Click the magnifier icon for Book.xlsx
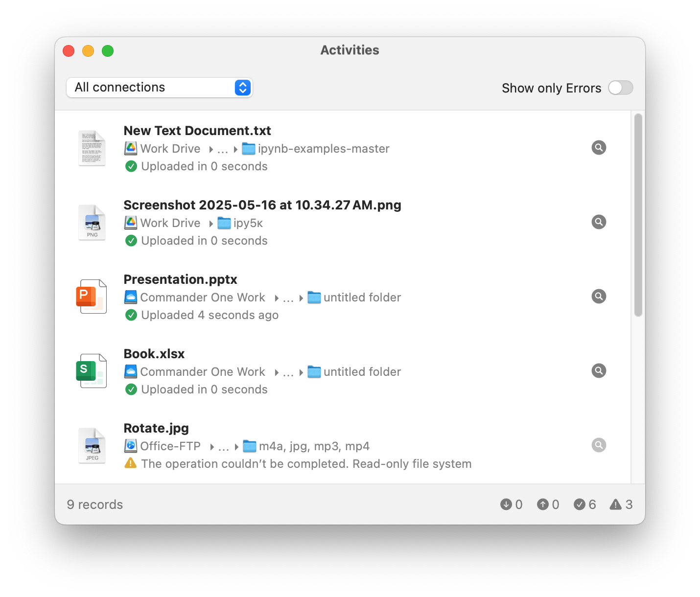Screen dimensions: 700x597 pos(599,370)
